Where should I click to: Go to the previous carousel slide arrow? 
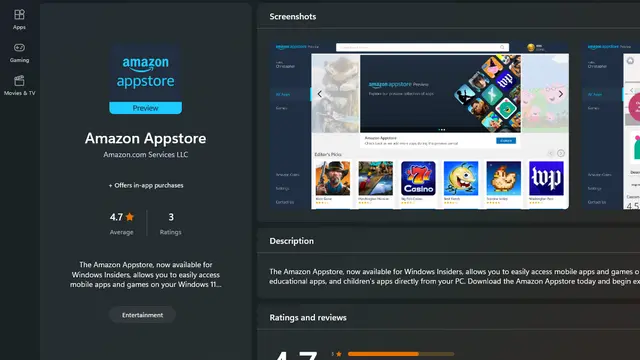320,94
